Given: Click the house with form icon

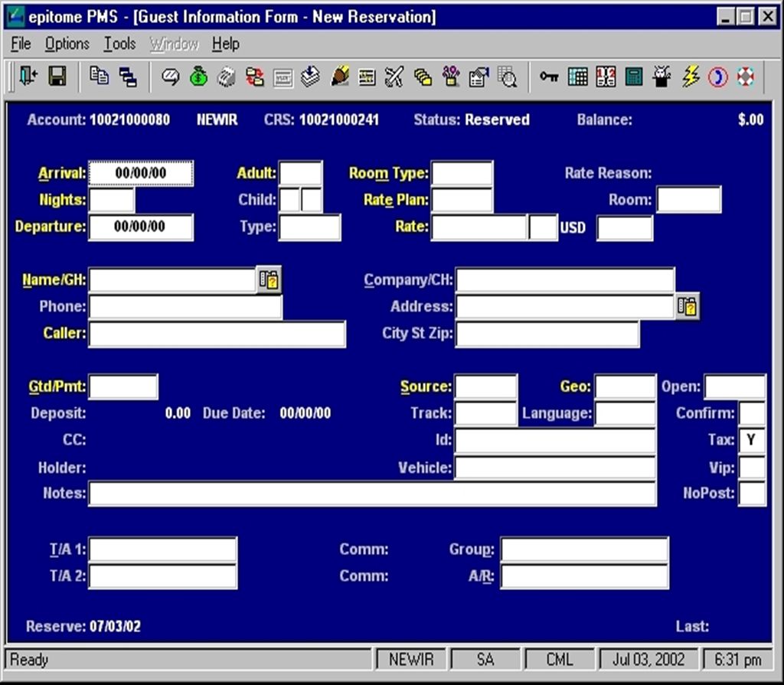Looking at the screenshot, I should [x=479, y=77].
